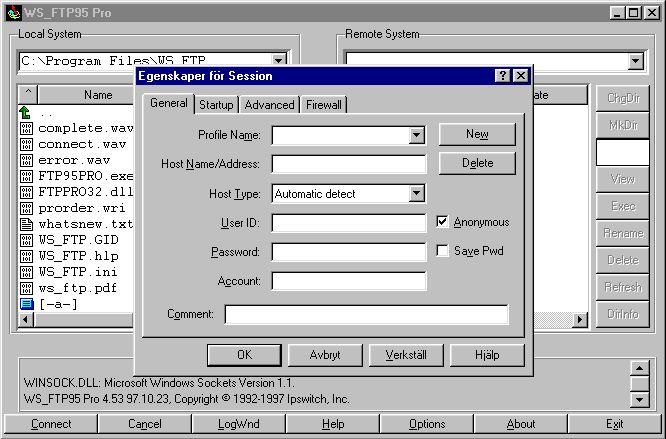Select the WS_FTP.ini file icon
Viewport: 666px width, 439px height.
tap(26, 272)
